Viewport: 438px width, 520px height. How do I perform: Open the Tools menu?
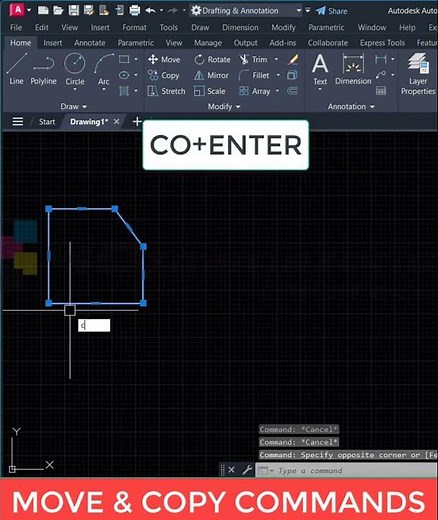pyautogui.click(x=168, y=27)
